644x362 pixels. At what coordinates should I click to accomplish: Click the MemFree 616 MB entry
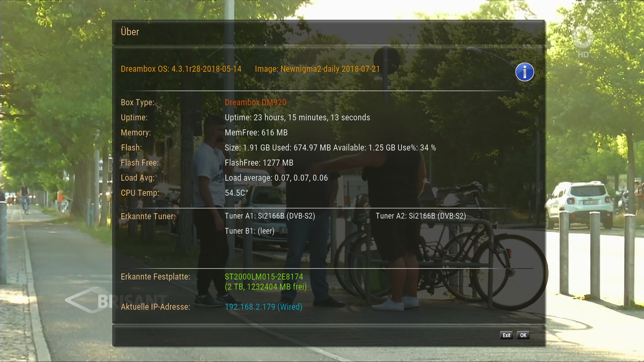(x=256, y=133)
